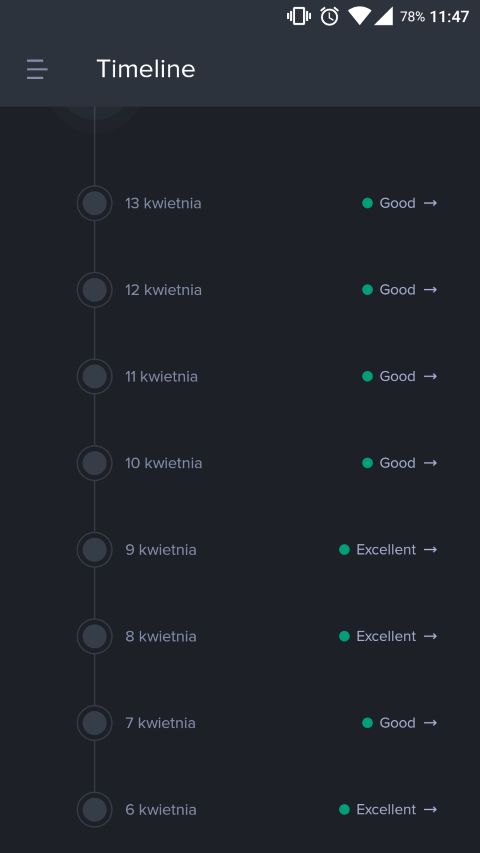Open arrow beside 9 kwietnia Excellent
This screenshot has height=853, width=480.
(430, 549)
